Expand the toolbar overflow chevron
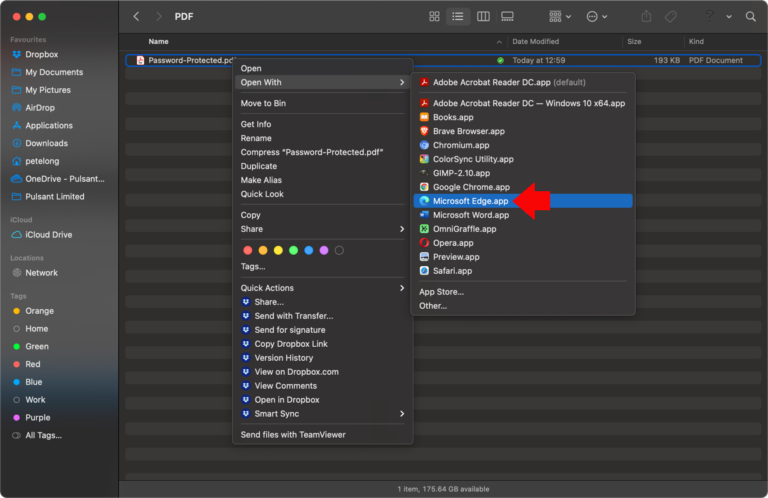This screenshot has width=768, height=498. pos(729,17)
